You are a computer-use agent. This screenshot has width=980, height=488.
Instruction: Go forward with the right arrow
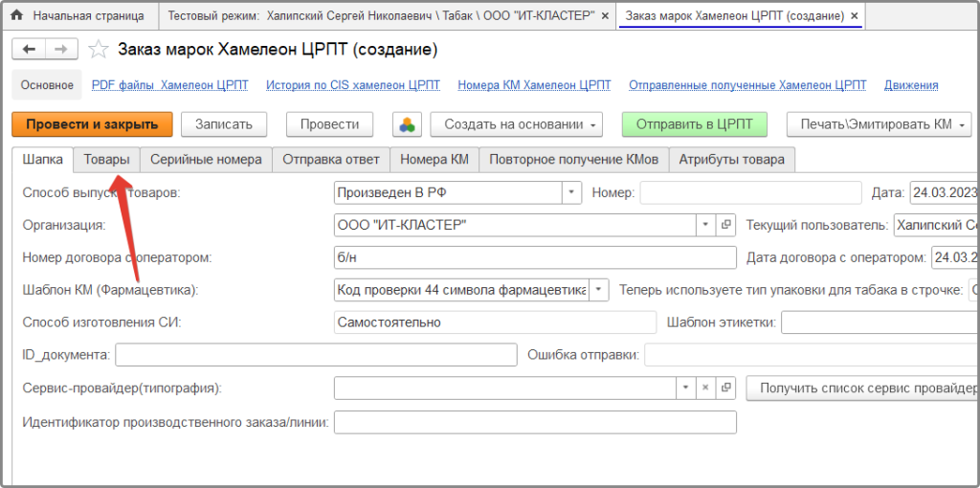pos(61,50)
